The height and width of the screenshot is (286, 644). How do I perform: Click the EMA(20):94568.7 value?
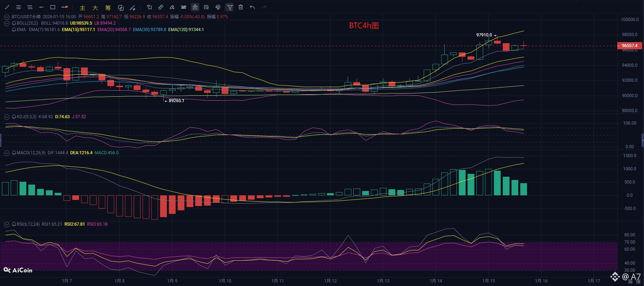coord(114,30)
